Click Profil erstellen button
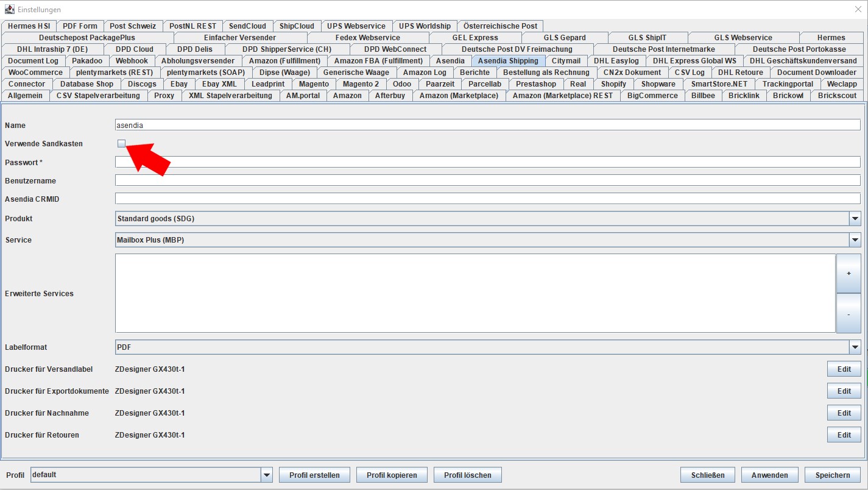Image resolution: width=868 pixels, height=490 pixels. 314,475
